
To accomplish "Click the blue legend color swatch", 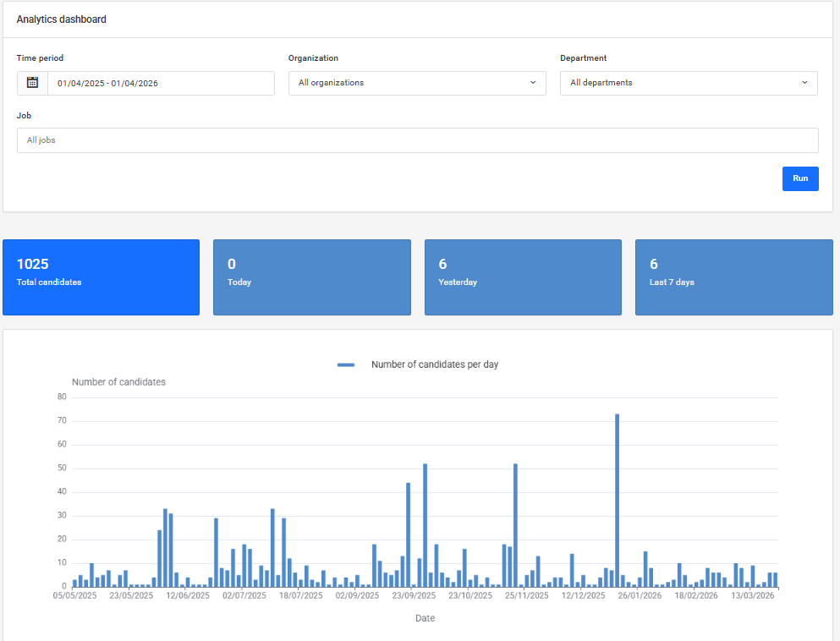I will point(346,364).
